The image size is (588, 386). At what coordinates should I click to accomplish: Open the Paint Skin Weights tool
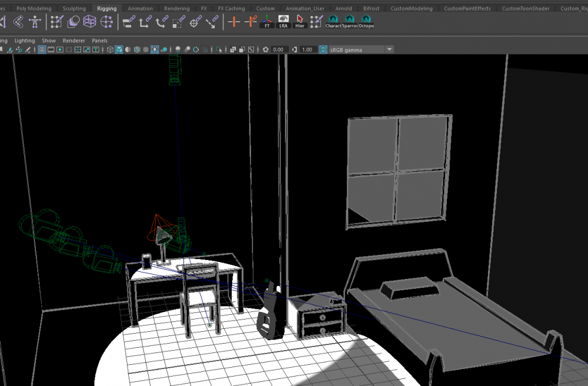point(56,22)
